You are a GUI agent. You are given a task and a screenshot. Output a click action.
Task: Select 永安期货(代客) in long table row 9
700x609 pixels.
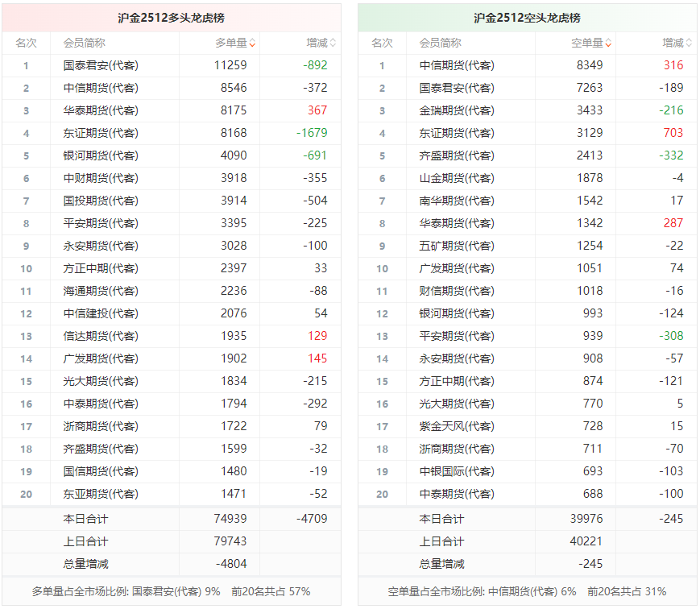[101, 246]
